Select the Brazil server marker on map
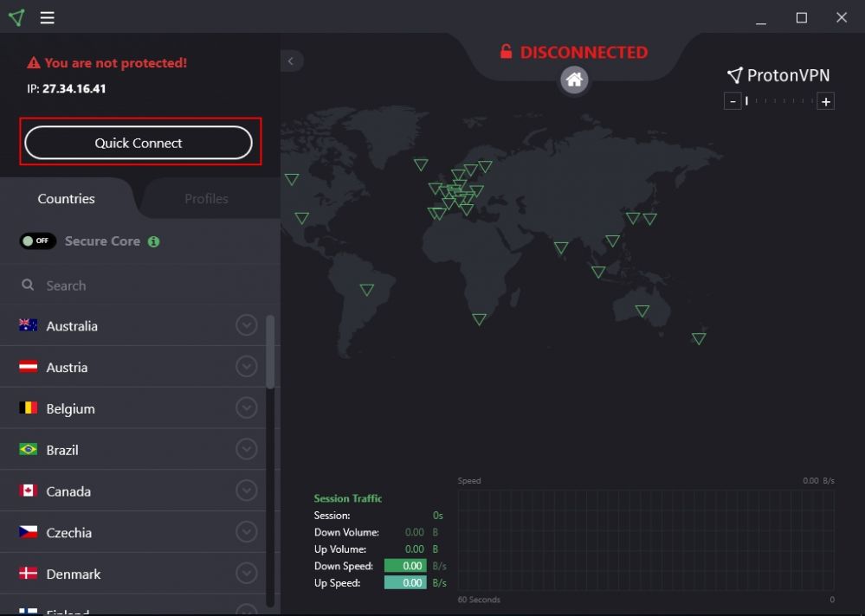 point(367,290)
